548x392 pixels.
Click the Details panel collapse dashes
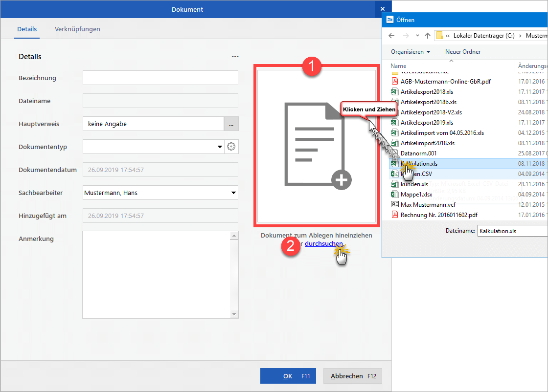(235, 57)
